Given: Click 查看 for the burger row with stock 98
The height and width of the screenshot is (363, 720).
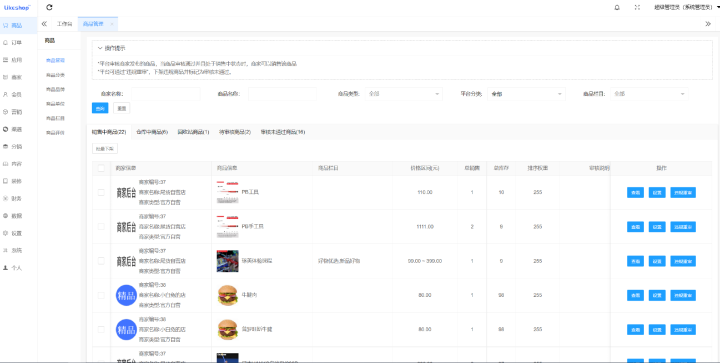Looking at the screenshot, I should coord(636,295).
